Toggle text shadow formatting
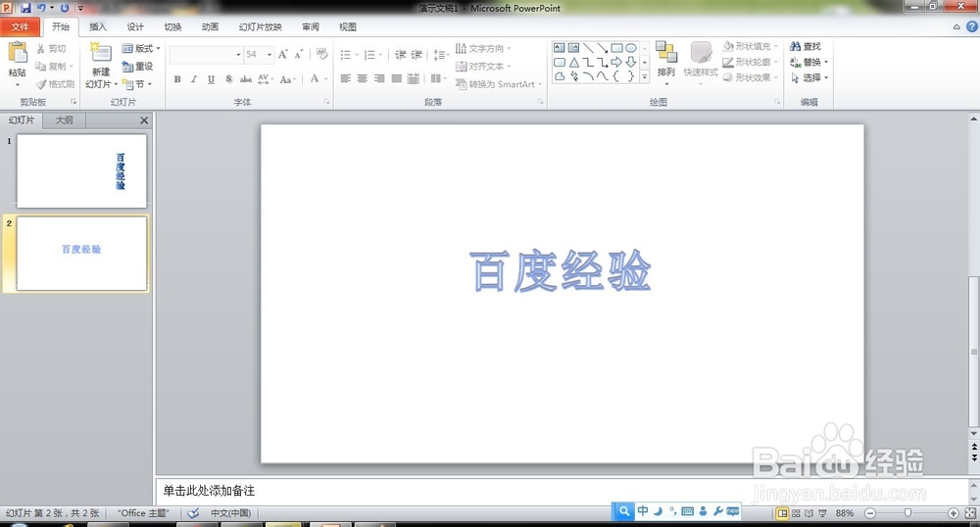The height and width of the screenshot is (527, 980). [x=228, y=78]
